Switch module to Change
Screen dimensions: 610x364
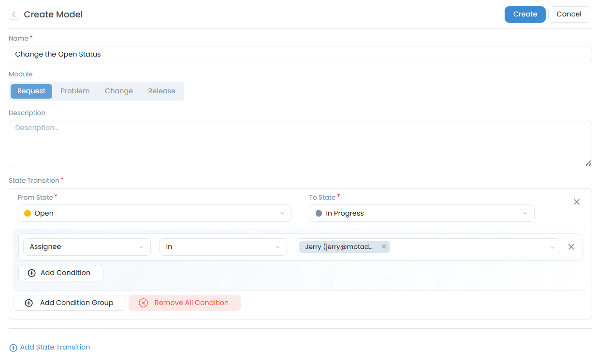118,91
